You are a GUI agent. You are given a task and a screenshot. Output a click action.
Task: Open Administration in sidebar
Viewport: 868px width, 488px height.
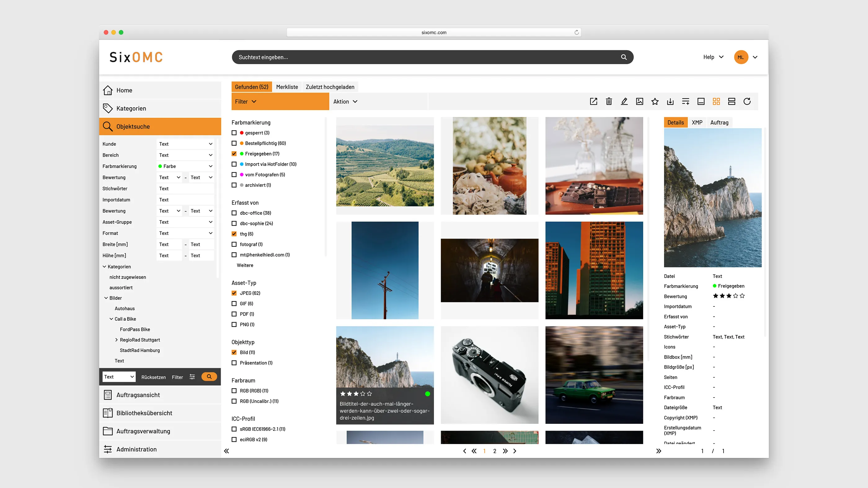coord(160,449)
